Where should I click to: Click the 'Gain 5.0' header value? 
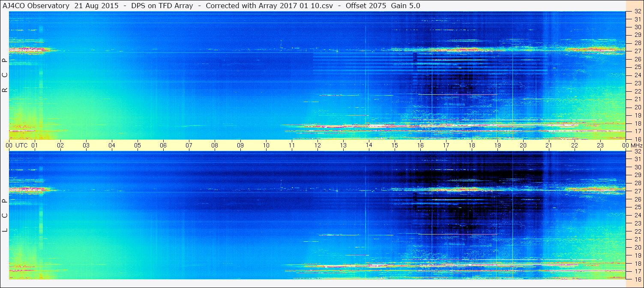(x=405, y=6)
